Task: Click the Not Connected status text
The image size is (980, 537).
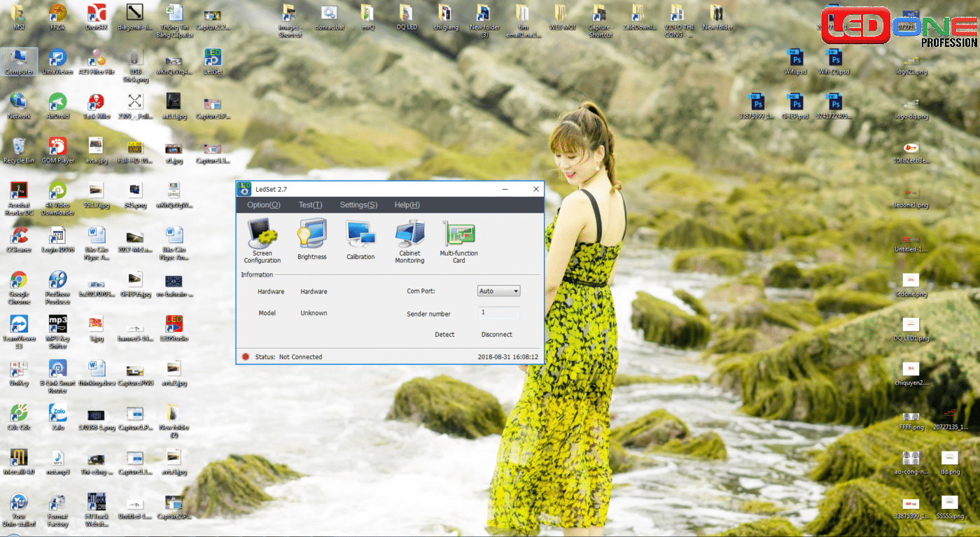Action: (x=300, y=357)
